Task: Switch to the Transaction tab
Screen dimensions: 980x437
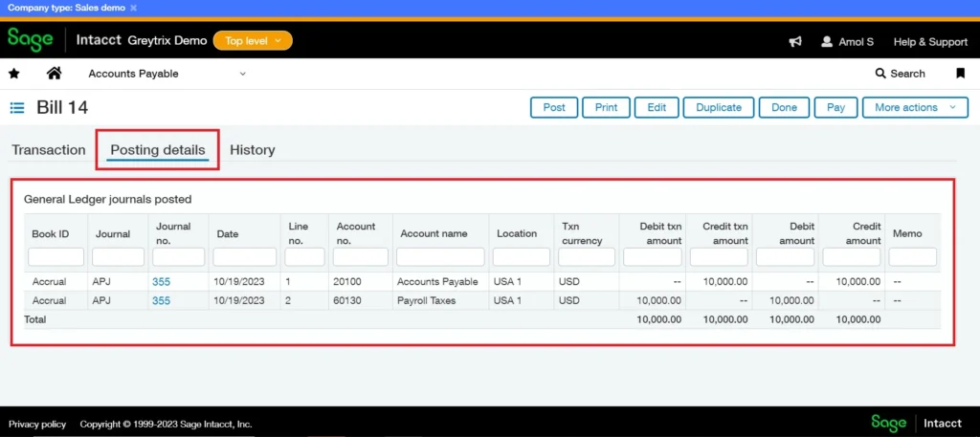Action: click(x=49, y=150)
